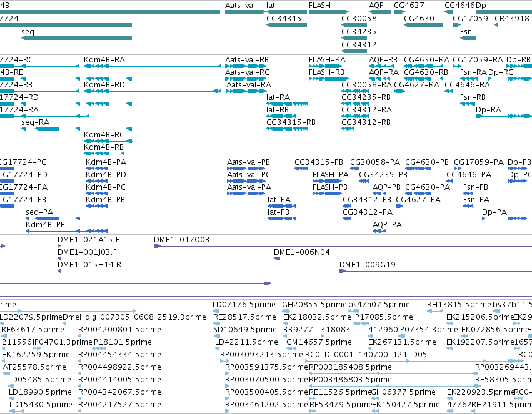Select protein CG30058-PA

click(x=355, y=169)
